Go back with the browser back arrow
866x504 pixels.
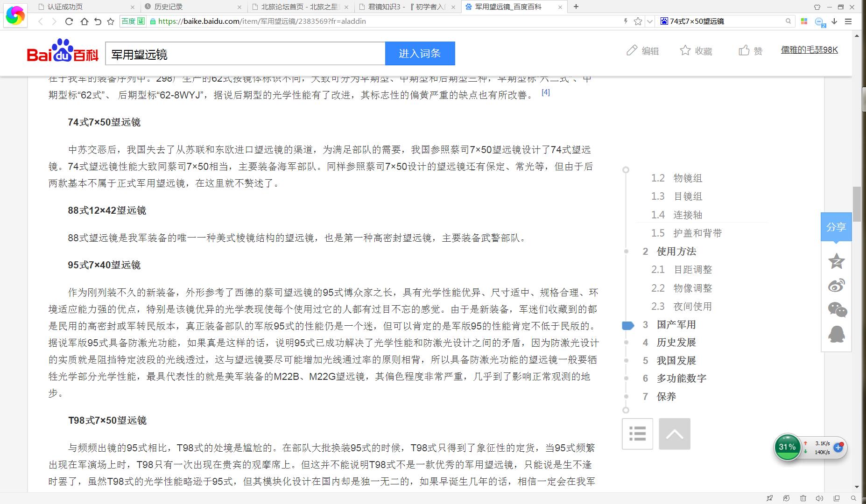[41, 21]
